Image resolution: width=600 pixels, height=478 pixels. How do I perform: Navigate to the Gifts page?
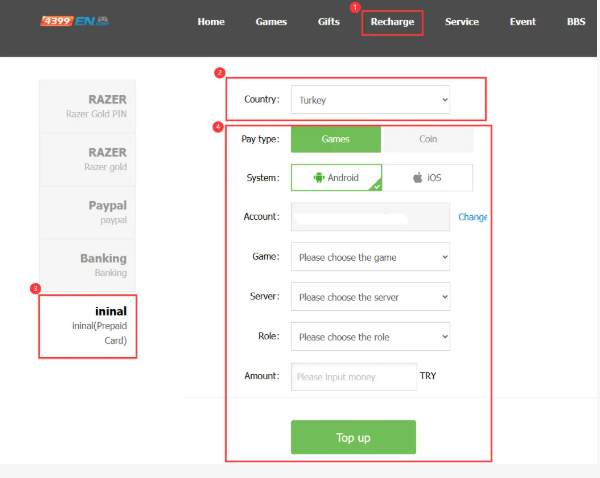click(x=329, y=22)
